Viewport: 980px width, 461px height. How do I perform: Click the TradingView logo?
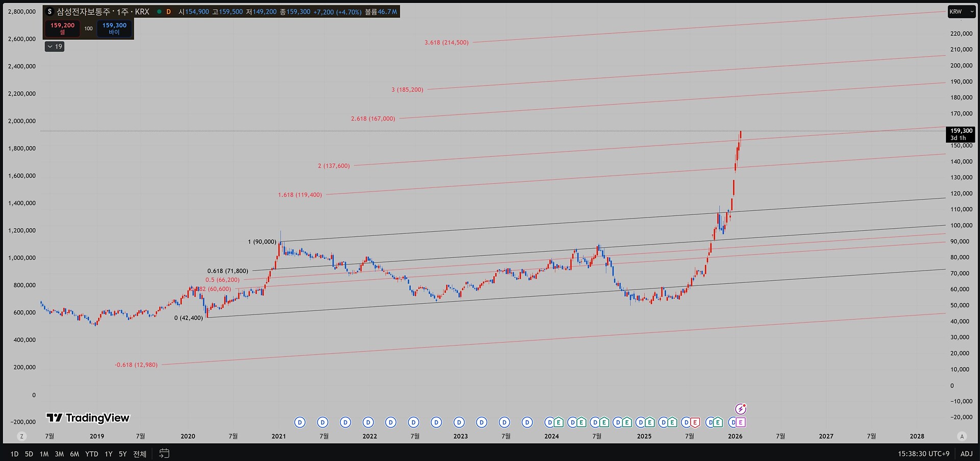(x=88, y=418)
